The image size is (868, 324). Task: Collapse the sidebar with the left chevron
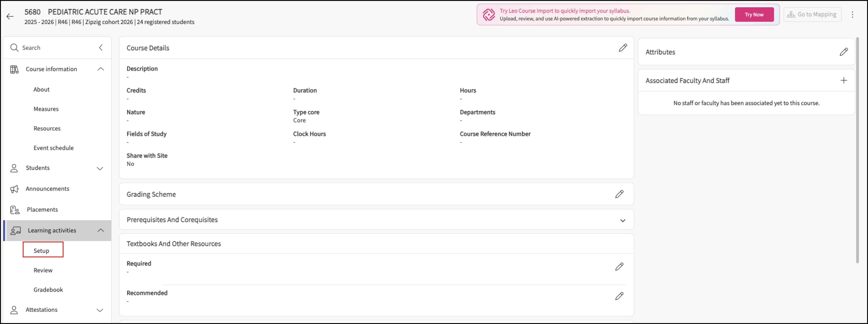point(101,47)
